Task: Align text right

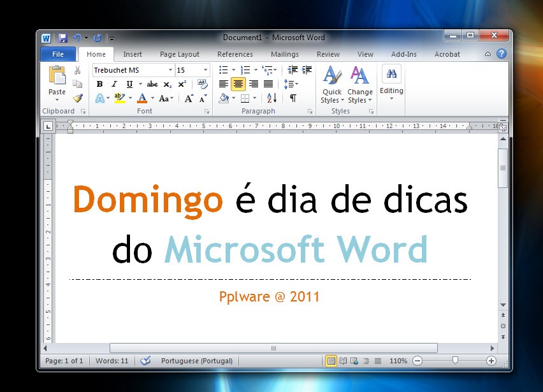Action: click(254, 83)
